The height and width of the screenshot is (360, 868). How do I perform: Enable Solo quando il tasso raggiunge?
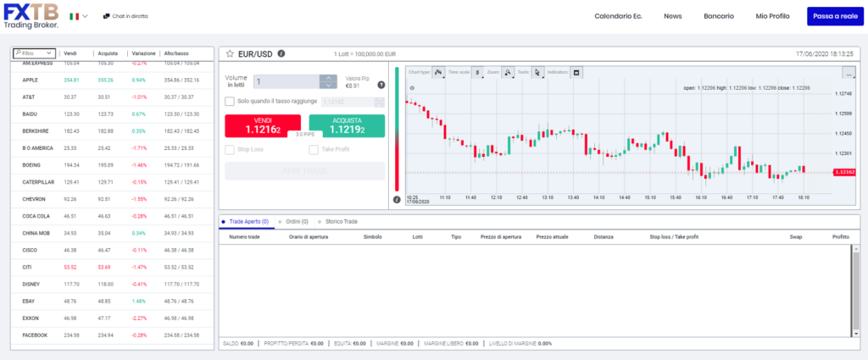[x=230, y=101]
